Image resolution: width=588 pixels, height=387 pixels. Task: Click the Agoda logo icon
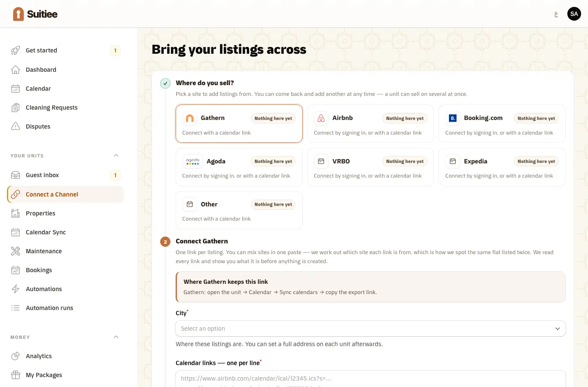click(192, 161)
